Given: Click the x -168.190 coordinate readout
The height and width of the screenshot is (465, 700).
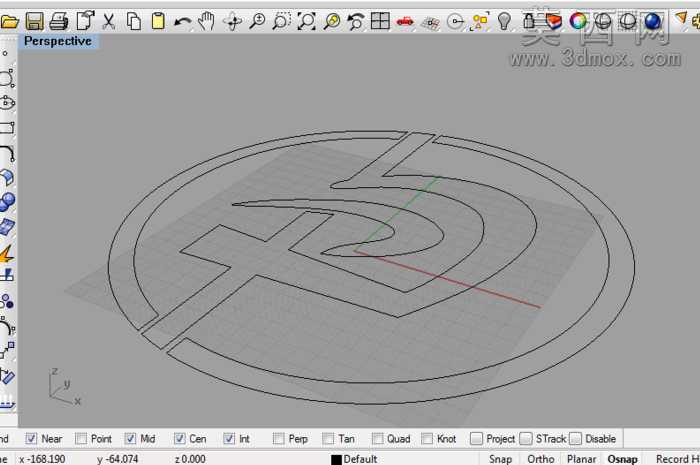Looking at the screenshot, I should (42, 459).
